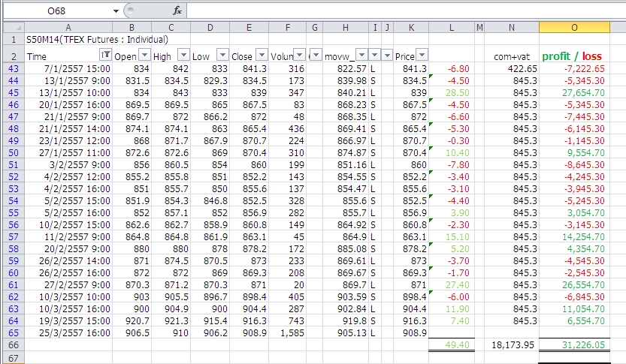Image resolution: width=626 pixels, height=364 pixels.
Task: Select row 50 header
Action: [x=14, y=152]
